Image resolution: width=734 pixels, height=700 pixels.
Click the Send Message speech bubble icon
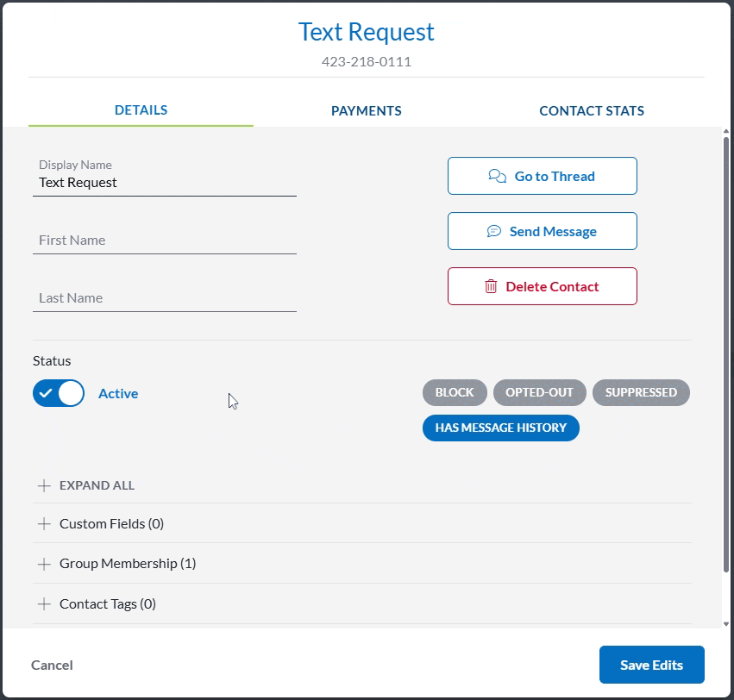tap(494, 231)
